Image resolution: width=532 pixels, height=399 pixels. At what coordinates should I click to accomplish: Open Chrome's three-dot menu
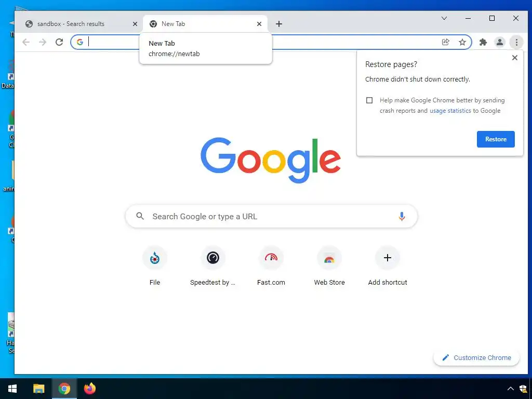point(516,42)
